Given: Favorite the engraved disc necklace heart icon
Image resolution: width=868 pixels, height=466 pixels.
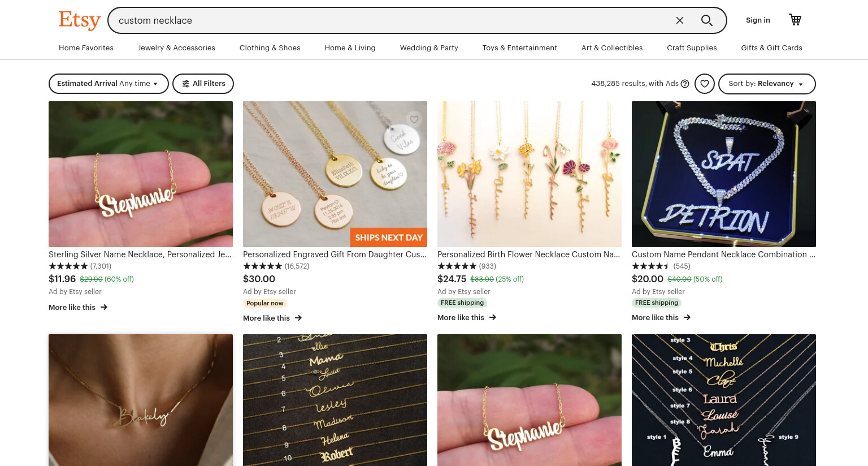Looking at the screenshot, I should point(414,119).
